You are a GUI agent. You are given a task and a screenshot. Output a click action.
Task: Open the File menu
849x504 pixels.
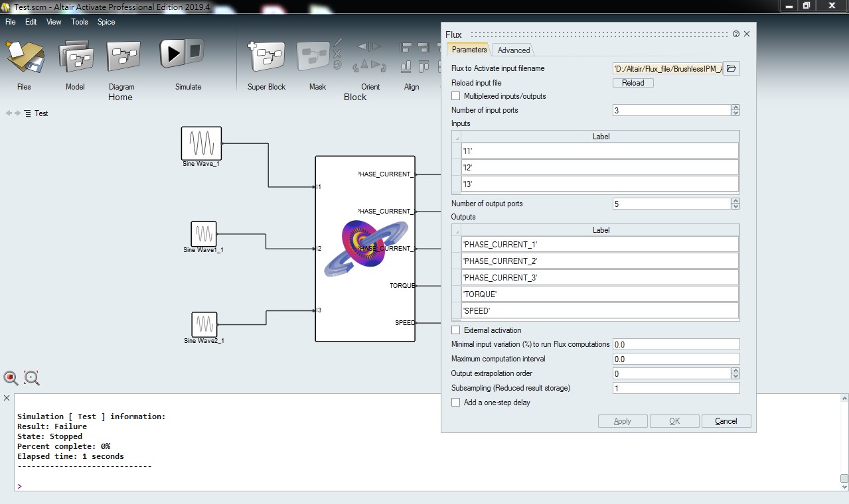(x=10, y=22)
